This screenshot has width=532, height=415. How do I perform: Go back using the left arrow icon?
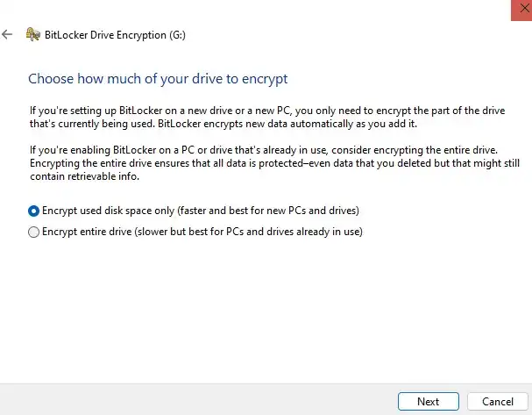[x=7, y=34]
